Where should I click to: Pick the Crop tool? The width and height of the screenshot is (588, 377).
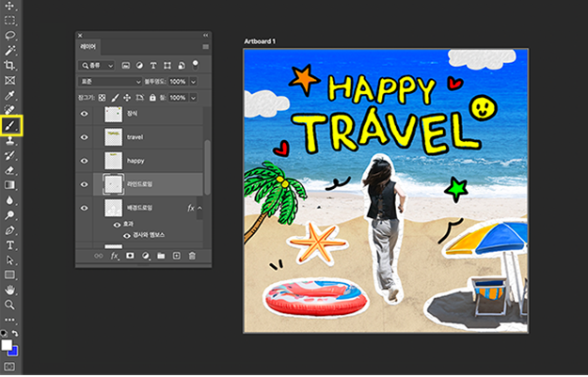(10, 65)
